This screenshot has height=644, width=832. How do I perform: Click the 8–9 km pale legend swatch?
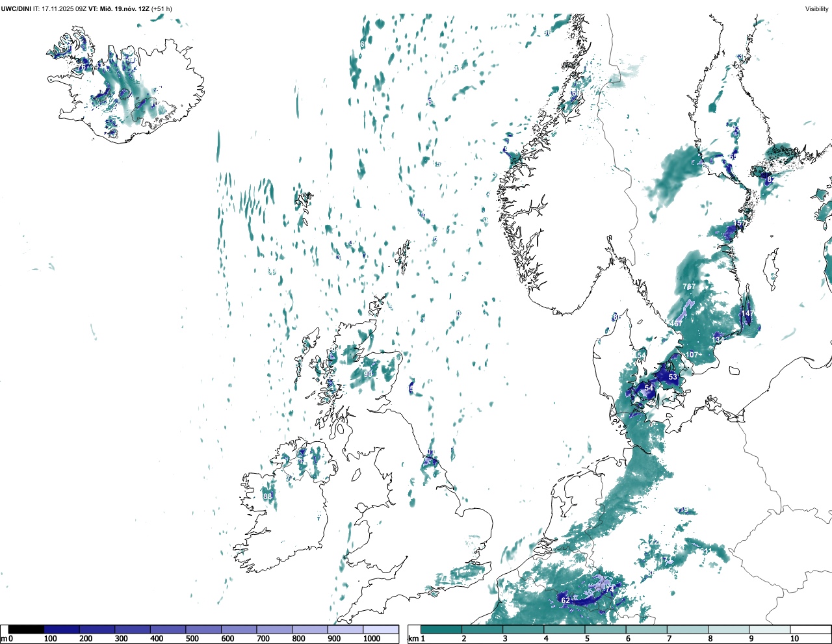[x=728, y=629]
